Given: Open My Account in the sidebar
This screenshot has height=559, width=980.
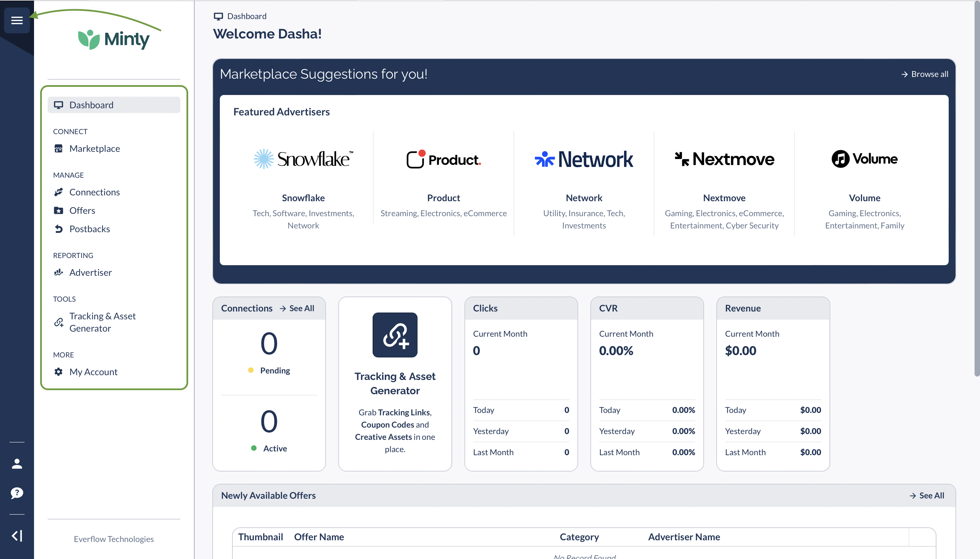Looking at the screenshot, I should pyautogui.click(x=93, y=372).
